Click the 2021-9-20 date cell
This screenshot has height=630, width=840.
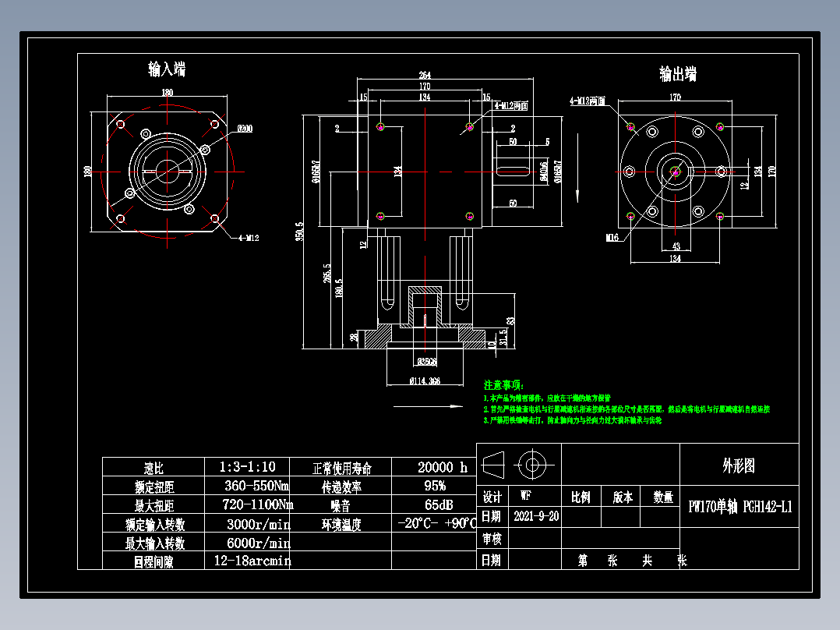coord(538,516)
